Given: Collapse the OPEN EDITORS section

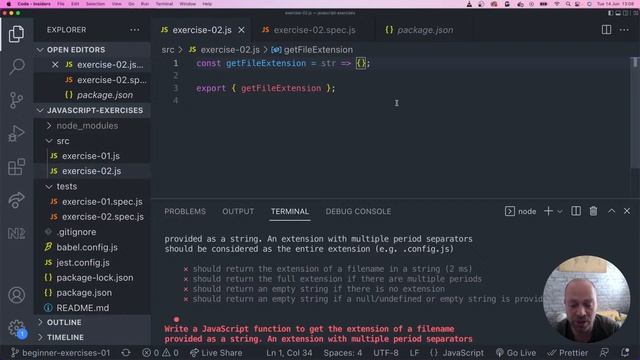Looking at the screenshot, I should (92, 50).
